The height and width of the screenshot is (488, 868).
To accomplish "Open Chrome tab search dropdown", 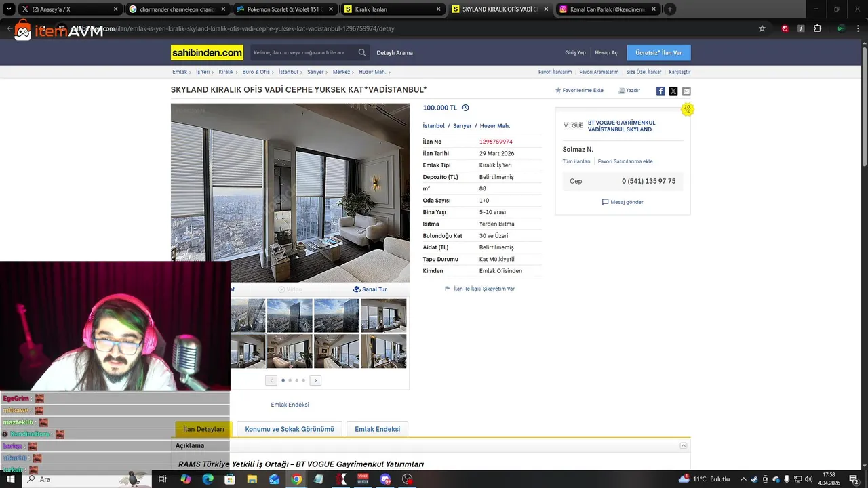I will tap(9, 9).
